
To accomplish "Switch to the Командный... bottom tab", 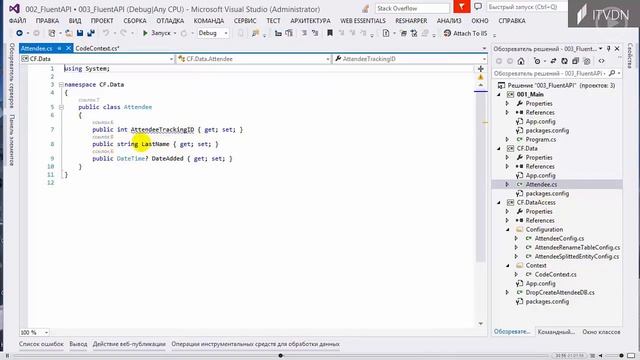I will click(556, 332).
